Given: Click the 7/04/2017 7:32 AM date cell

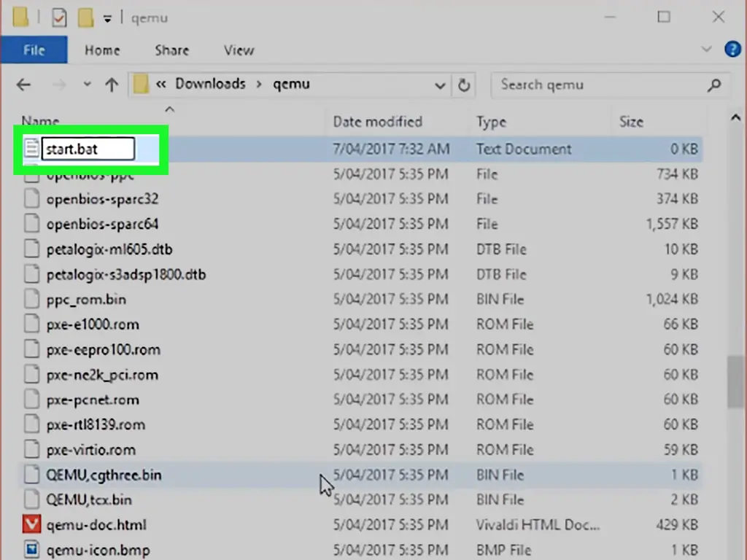Looking at the screenshot, I should click(x=391, y=149).
